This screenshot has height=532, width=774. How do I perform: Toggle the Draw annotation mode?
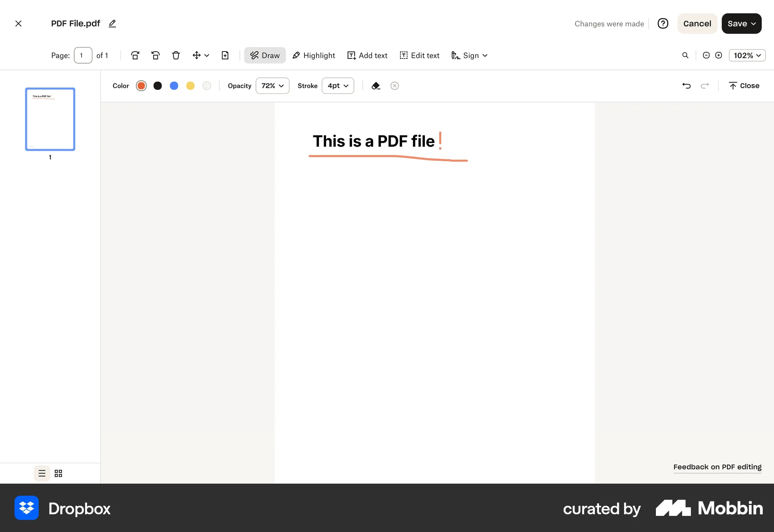[x=264, y=55]
